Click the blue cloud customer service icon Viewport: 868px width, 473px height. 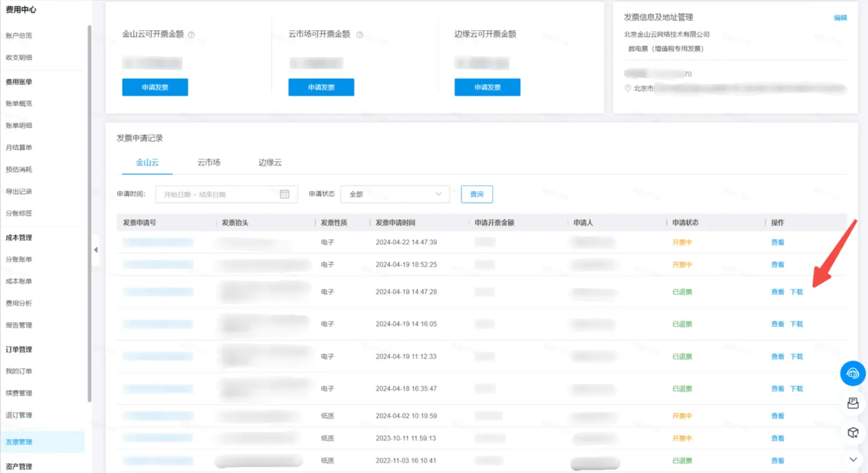852,373
